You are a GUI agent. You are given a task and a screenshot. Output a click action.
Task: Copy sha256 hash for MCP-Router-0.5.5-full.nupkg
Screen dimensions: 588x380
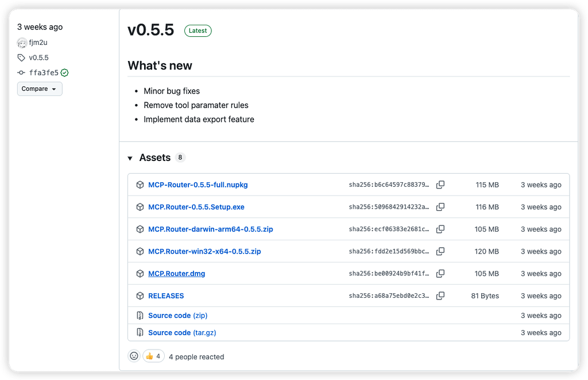pyautogui.click(x=440, y=185)
